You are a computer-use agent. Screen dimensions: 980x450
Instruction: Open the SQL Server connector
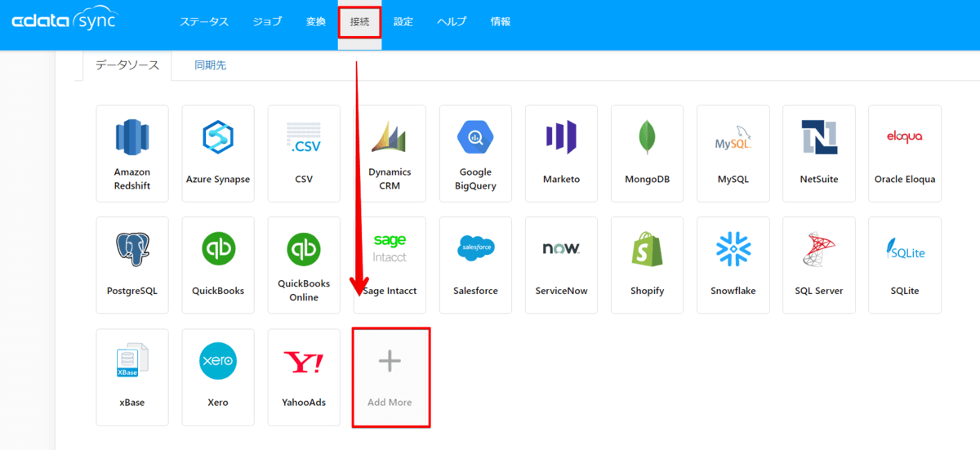(818, 265)
